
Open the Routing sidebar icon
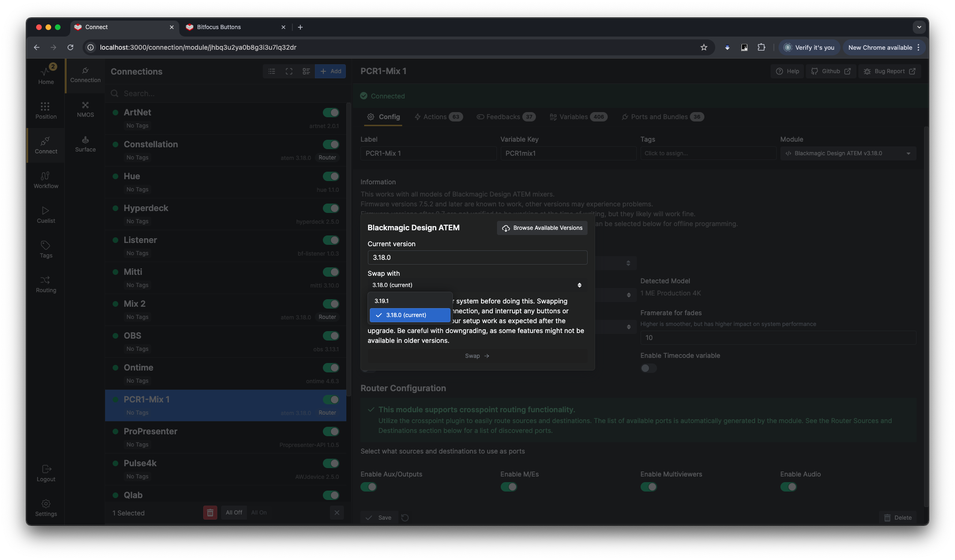tap(46, 284)
